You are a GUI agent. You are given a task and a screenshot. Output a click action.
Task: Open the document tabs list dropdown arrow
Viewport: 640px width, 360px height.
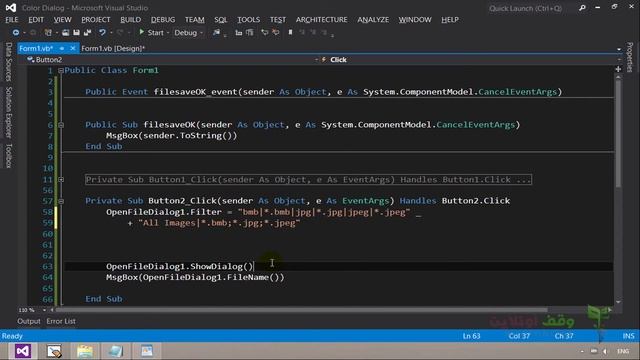(619, 49)
